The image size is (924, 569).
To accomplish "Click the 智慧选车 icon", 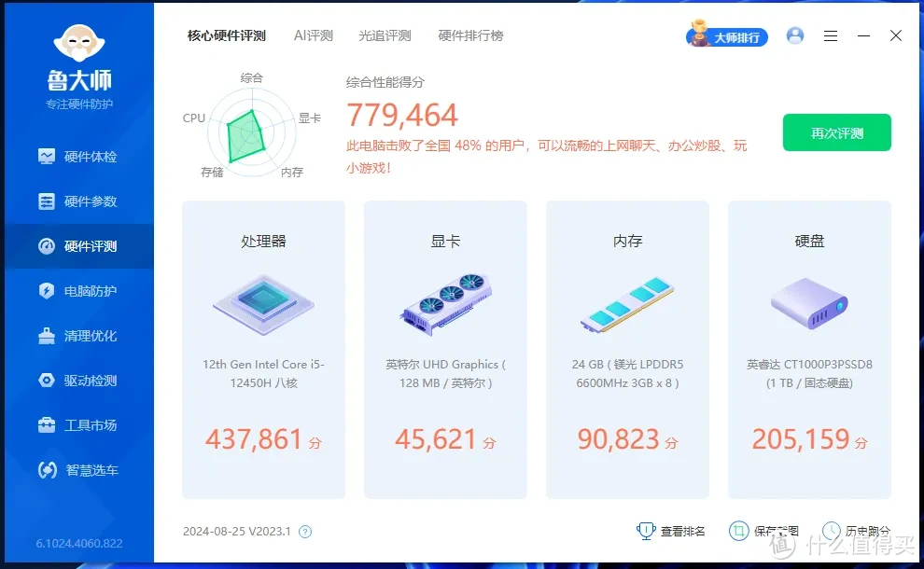I will tap(48, 470).
